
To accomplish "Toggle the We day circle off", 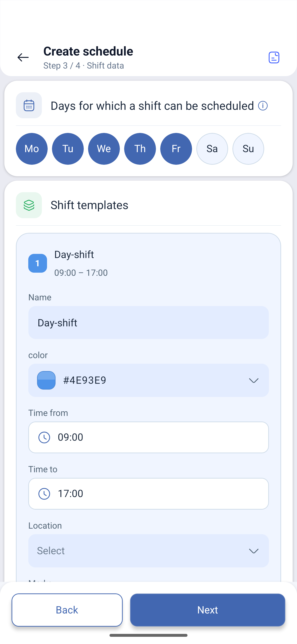I will coord(104,149).
